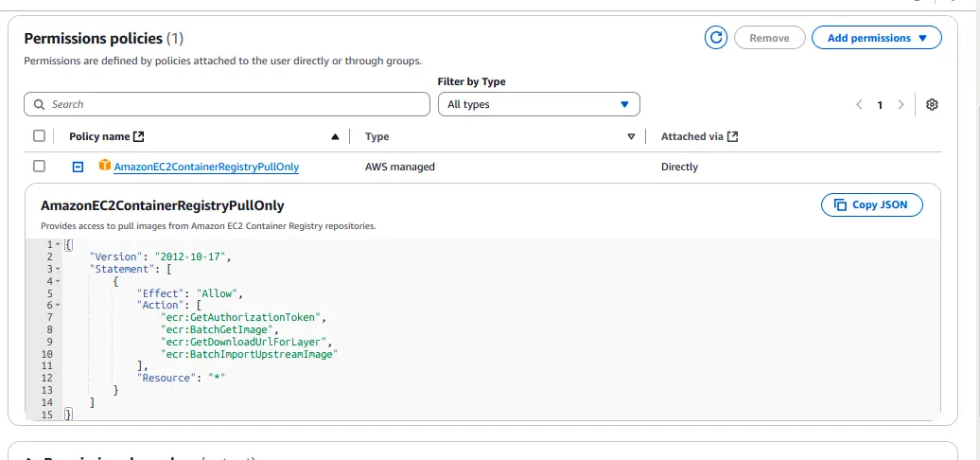
Task: Open the AmazonEC2ContainerRegistryPullOnly policy link
Action: point(206,167)
